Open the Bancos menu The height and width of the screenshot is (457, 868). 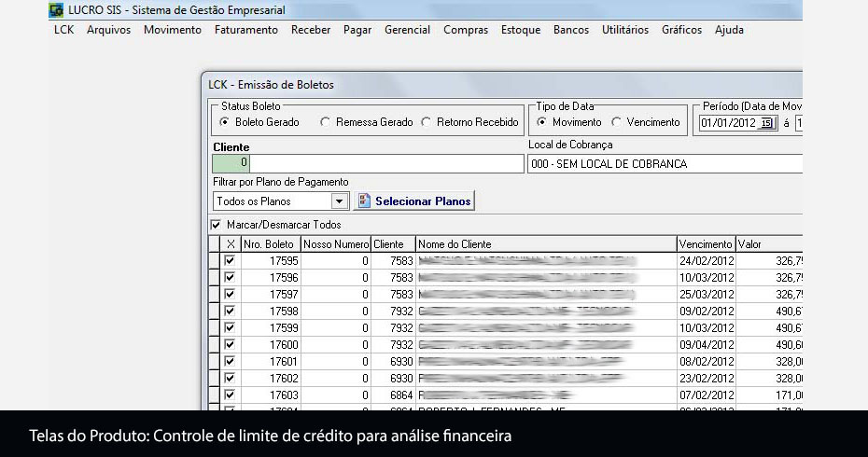coord(570,30)
